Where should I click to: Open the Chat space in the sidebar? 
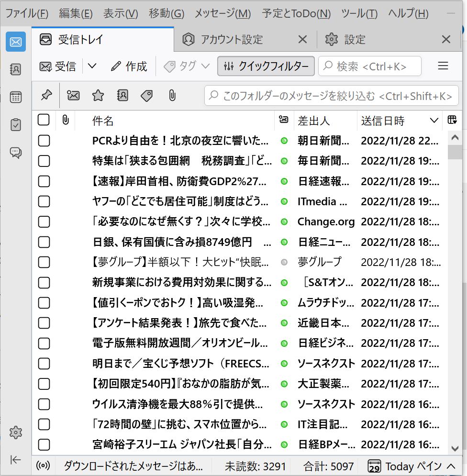click(15, 153)
